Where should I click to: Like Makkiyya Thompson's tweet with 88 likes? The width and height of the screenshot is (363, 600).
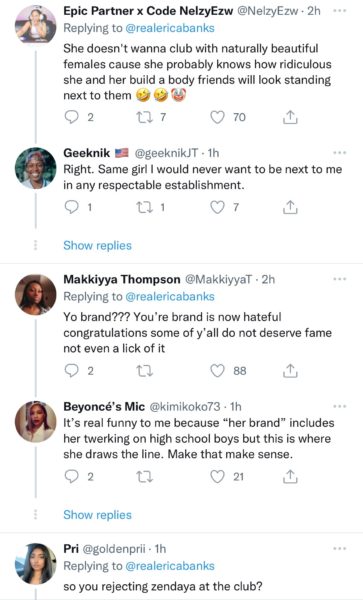pos(217,371)
